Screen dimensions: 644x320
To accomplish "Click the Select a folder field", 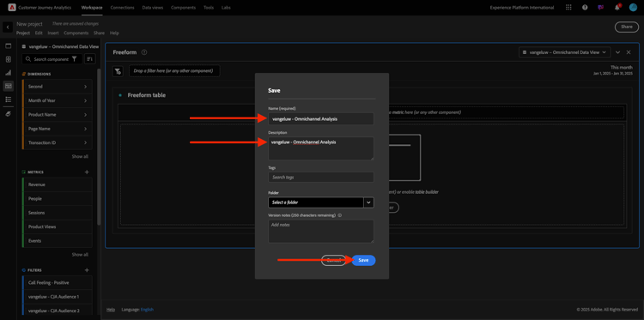I will [x=315, y=202].
